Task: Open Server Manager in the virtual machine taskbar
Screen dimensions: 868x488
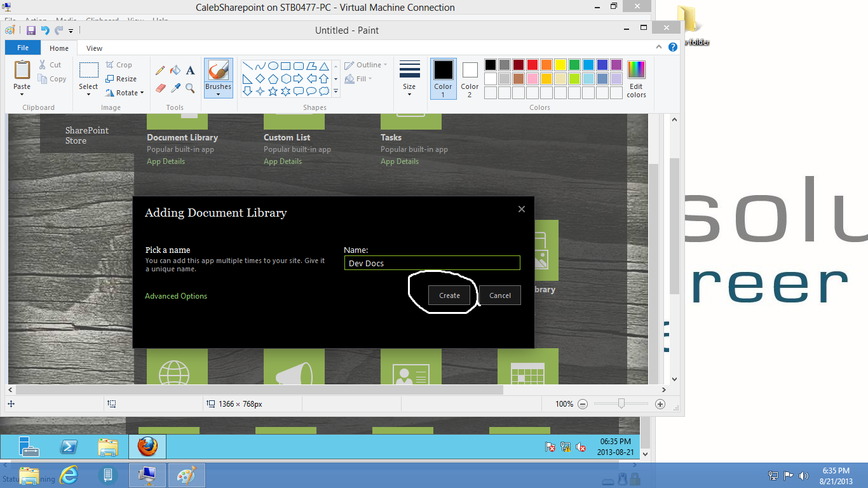Action: (x=29, y=447)
